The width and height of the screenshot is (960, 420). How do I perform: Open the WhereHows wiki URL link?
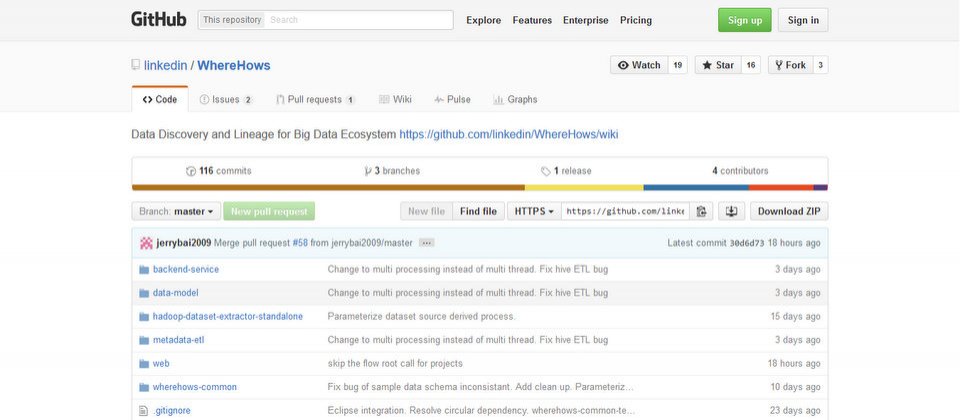[509, 134]
